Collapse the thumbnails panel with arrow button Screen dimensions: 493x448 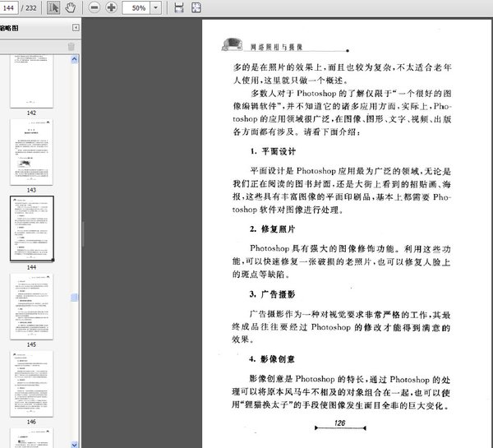[76, 28]
